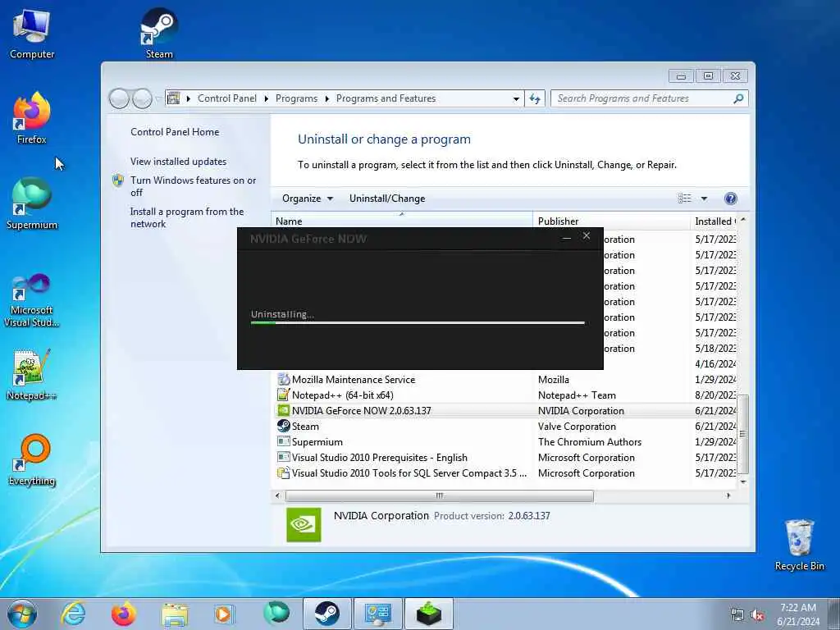Open the Everything desktop shortcut
This screenshot has width=840, height=630.
32,461
